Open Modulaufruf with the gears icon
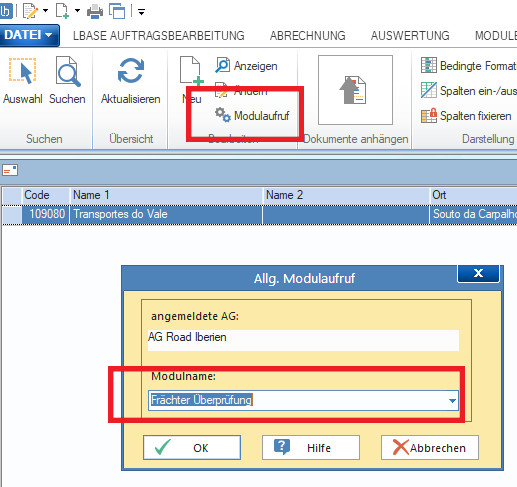Screen dimensions: 517x487 [x=222, y=115]
